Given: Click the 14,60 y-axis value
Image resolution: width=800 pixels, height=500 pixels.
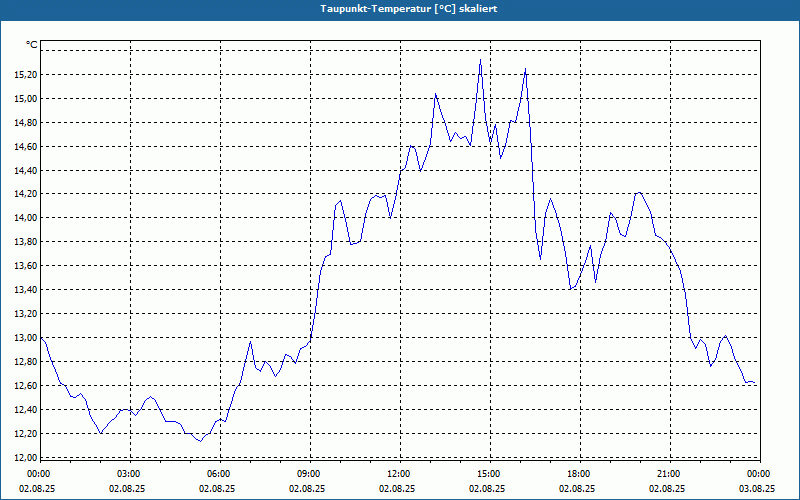Looking at the screenshot, I should pos(26,147).
